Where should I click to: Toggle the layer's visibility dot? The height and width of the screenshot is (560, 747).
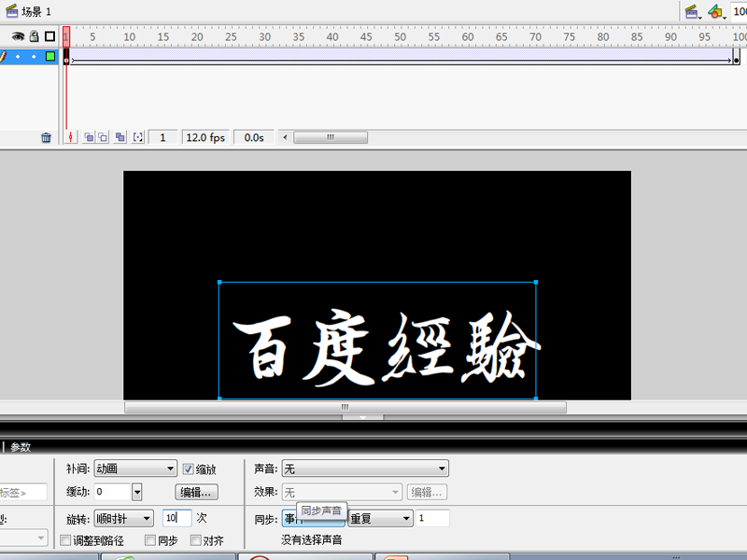[18, 57]
